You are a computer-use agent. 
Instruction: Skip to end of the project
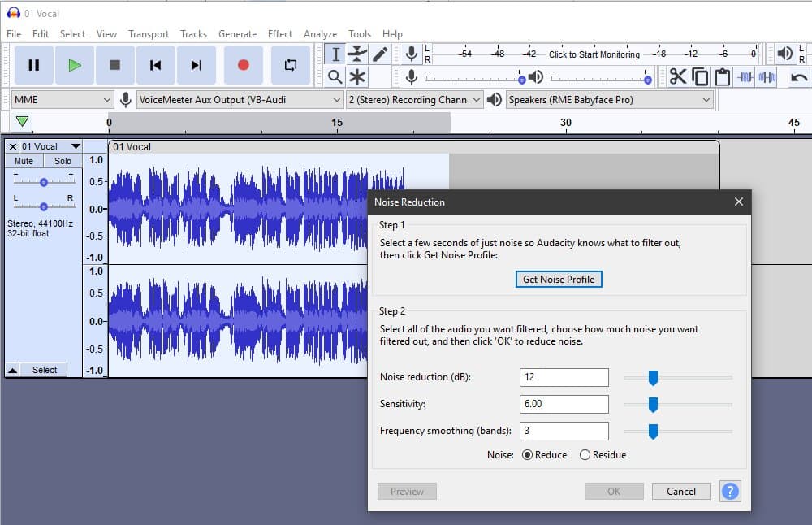pos(197,65)
